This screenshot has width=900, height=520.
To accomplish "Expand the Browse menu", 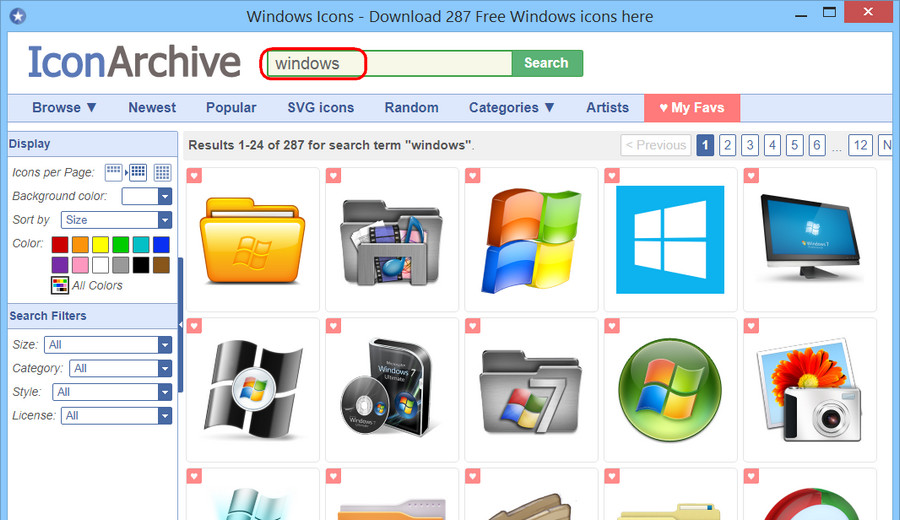I will pyautogui.click(x=64, y=107).
